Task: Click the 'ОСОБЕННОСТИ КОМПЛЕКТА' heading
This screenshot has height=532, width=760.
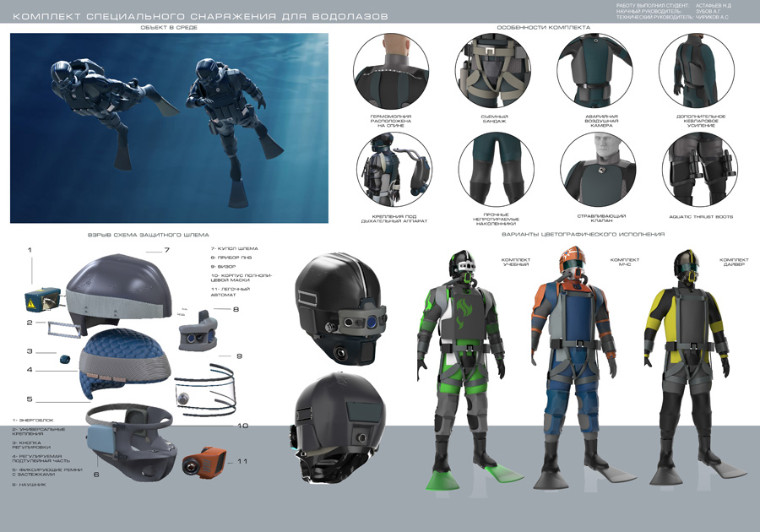Action: (x=543, y=28)
